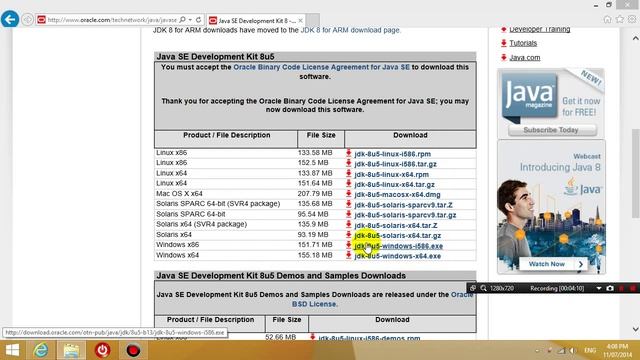640x360 pixels.
Task: Open JDK 8 for ARM download page link
Action: tap(350, 30)
